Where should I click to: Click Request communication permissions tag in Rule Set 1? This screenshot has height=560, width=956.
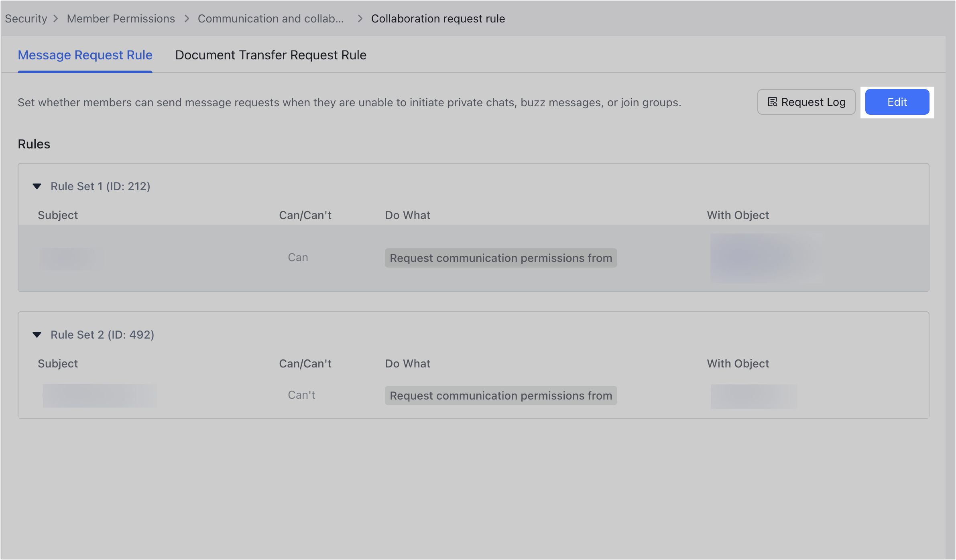(x=500, y=258)
